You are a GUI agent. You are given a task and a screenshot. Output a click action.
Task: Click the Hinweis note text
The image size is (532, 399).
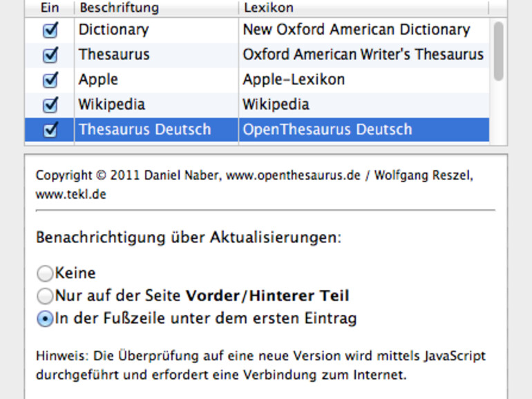[260, 365]
